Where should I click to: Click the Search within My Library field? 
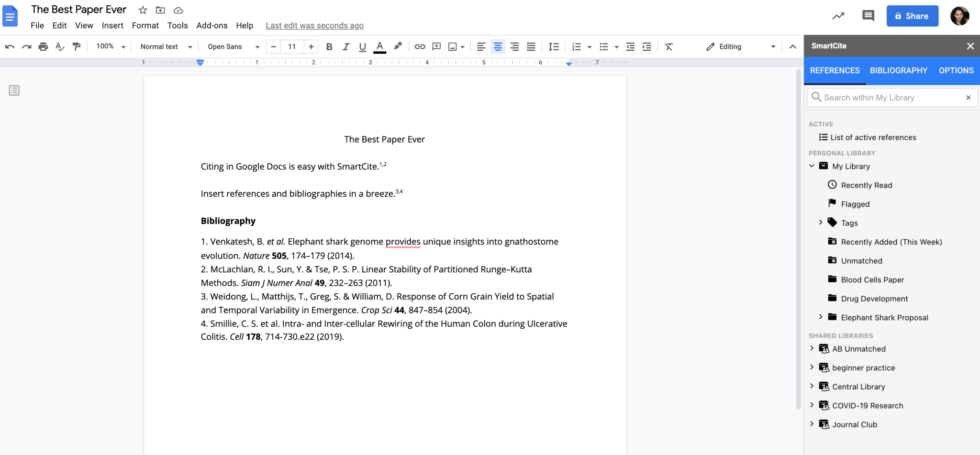click(x=890, y=97)
